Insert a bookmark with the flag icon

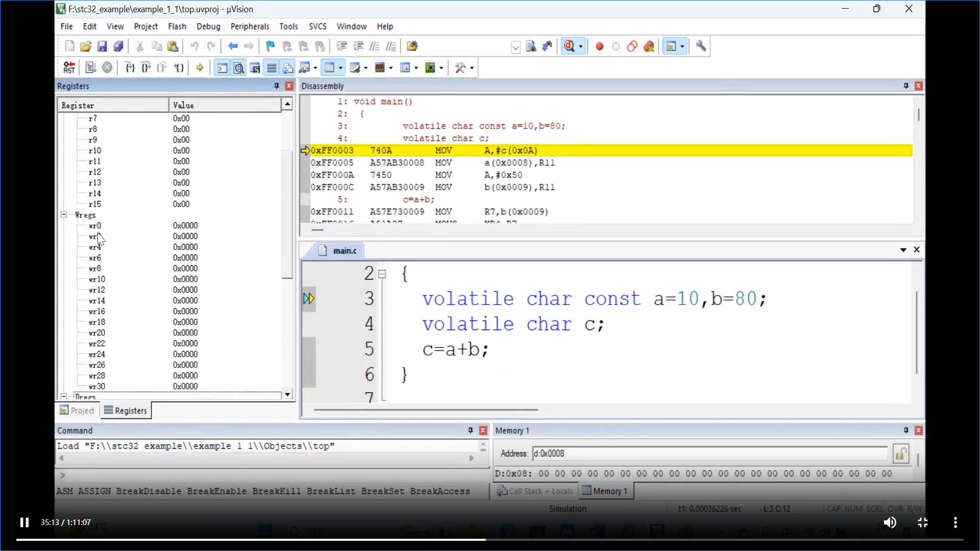tap(271, 46)
